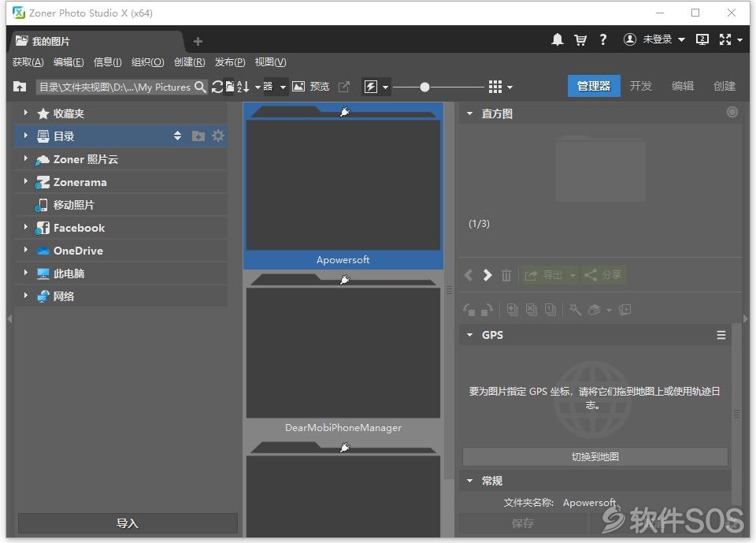Go to the previous item arrow

point(468,275)
